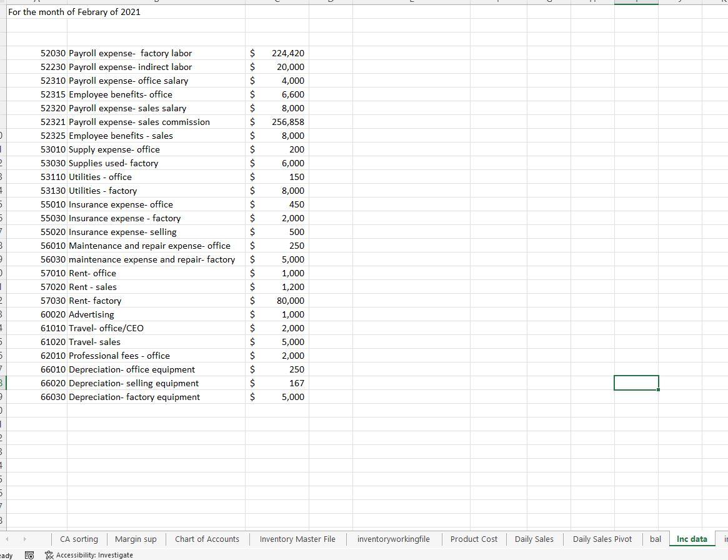Switch to the CA sorting sheet

coord(78,539)
